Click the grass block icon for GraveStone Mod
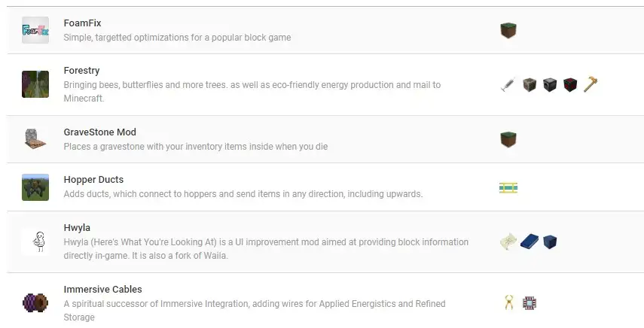 508,139
